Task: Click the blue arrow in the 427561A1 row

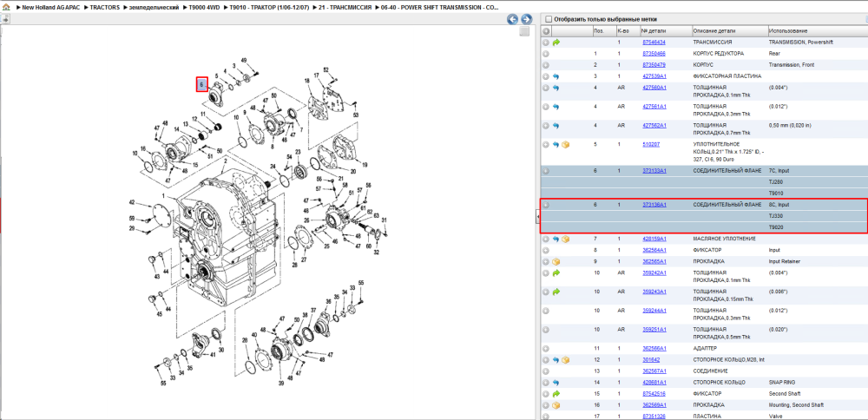Action: pyautogui.click(x=556, y=106)
